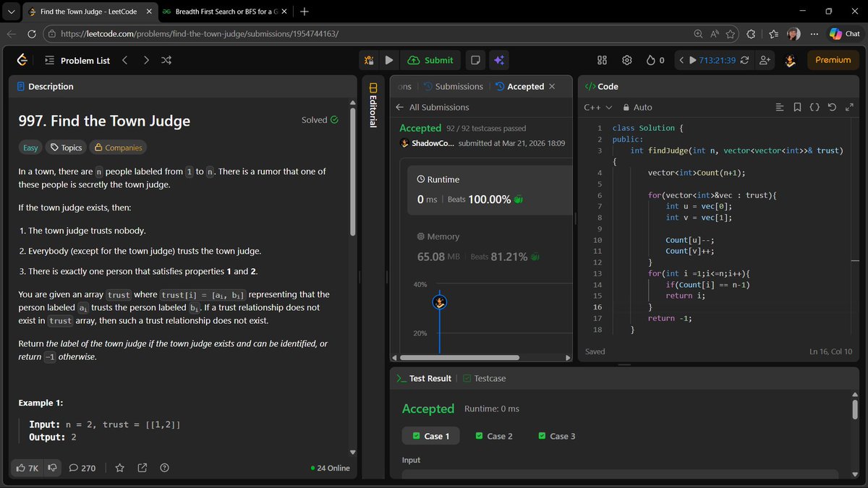Open the AI sparkle assistant icon
Image resolution: width=868 pixels, height=488 pixels.
tap(498, 61)
